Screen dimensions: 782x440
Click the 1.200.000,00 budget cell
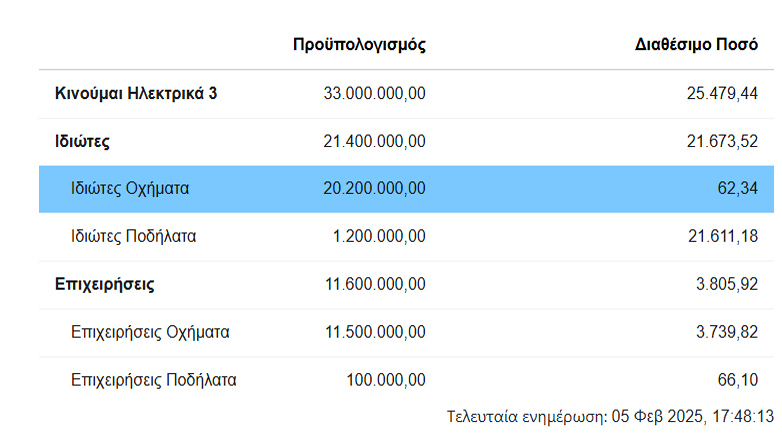(379, 237)
